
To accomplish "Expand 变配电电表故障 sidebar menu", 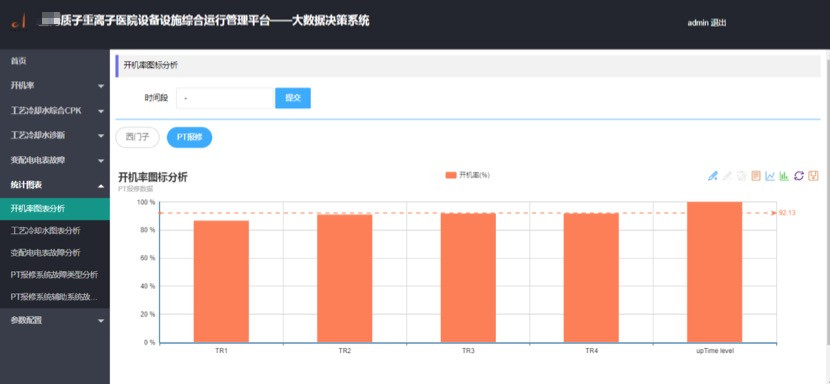I will coord(55,160).
